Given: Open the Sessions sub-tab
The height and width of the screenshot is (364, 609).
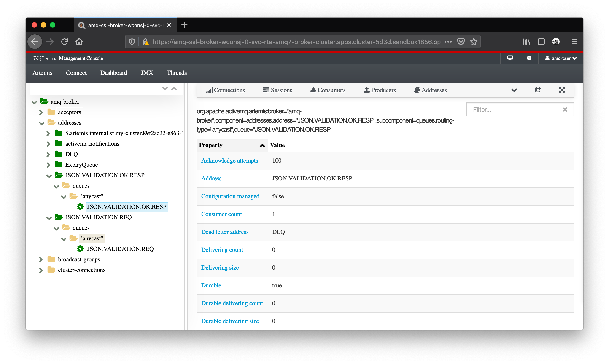Looking at the screenshot, I should [278, 90].
